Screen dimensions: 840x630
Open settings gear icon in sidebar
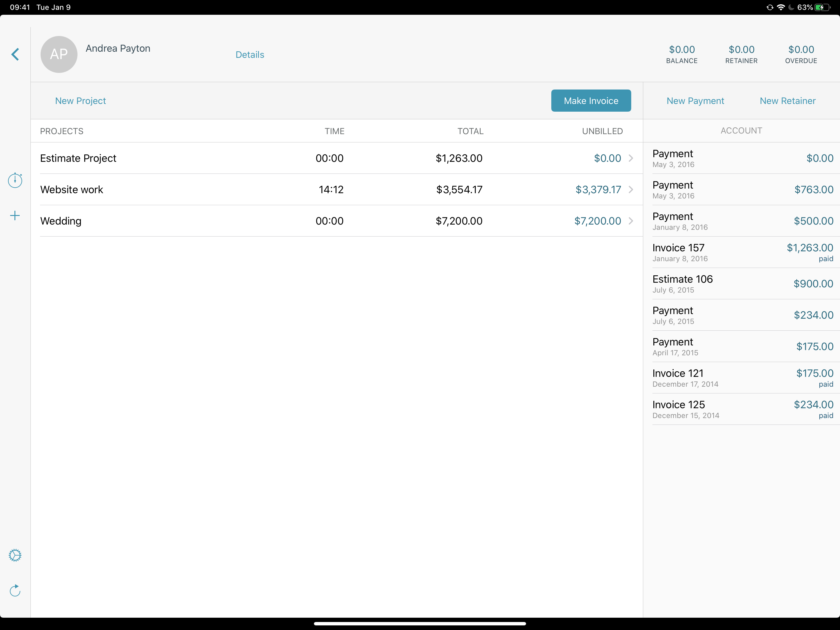click(15, 555)
